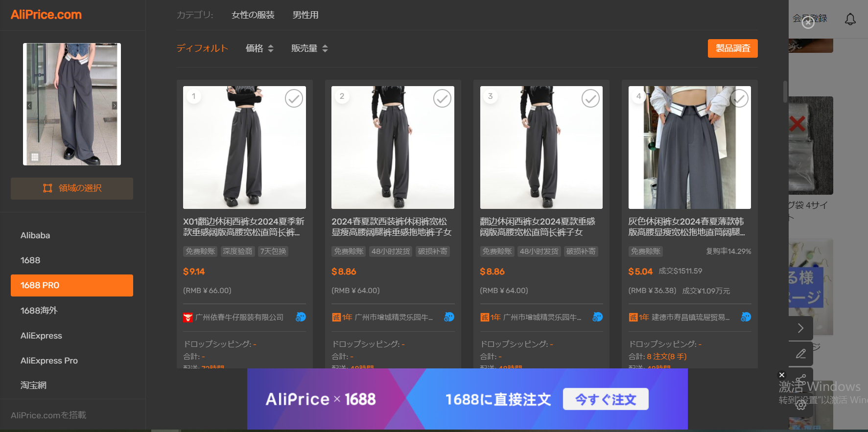Click the orange 诚 badge on product 3's seller
This screenshot has width=868, height=432.
pyautogui.click(x=485, y=318)
